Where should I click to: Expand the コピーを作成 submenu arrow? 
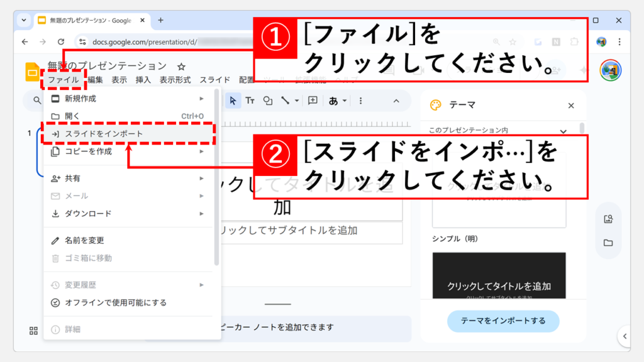(202, 151)
